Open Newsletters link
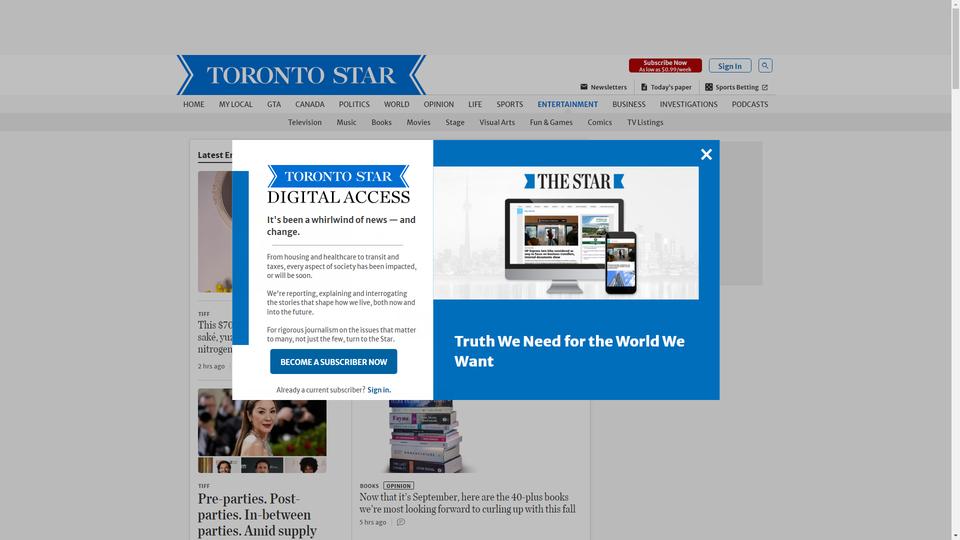 click(x=603, y=87)
